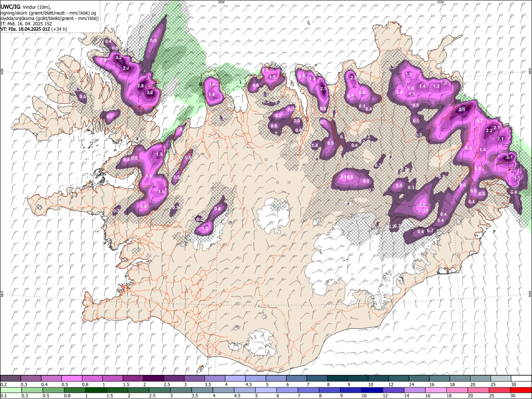Select the dark teal 8–9 upper legend swatch

coord(337,378)
